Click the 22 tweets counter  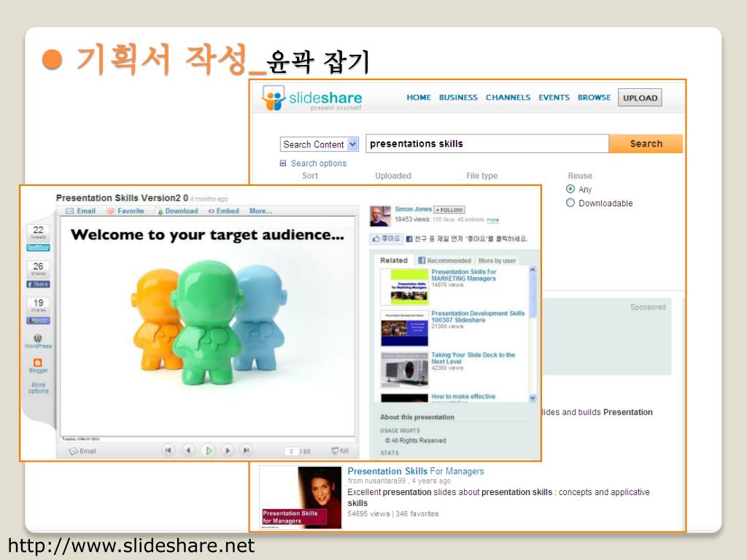[x=38, y=233]
